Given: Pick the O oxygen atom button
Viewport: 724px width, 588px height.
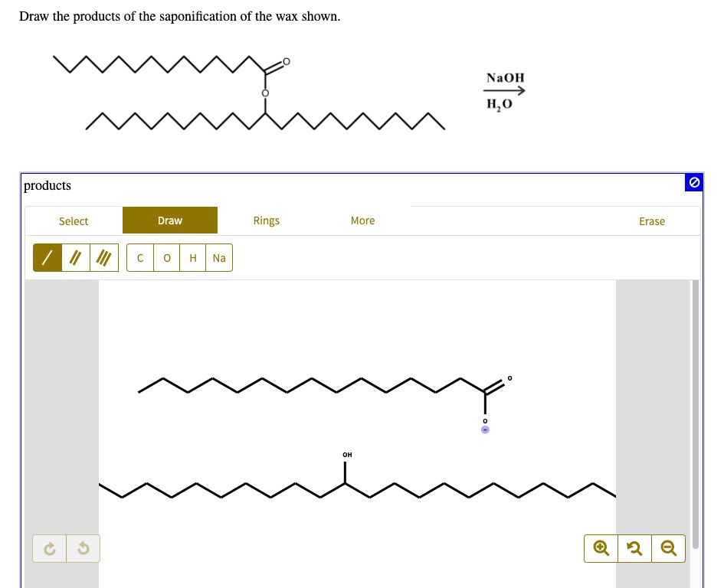Looking at the screenshot, I should coord(166,257).
